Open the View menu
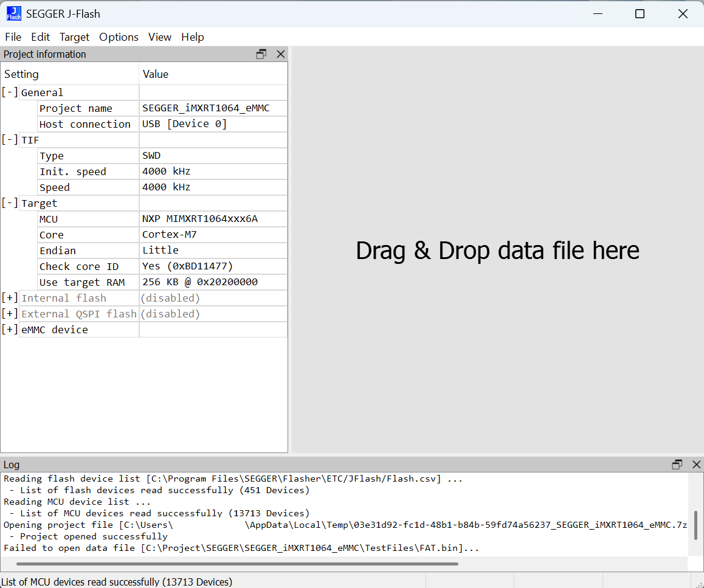704x588 pixels. point(159,37)
